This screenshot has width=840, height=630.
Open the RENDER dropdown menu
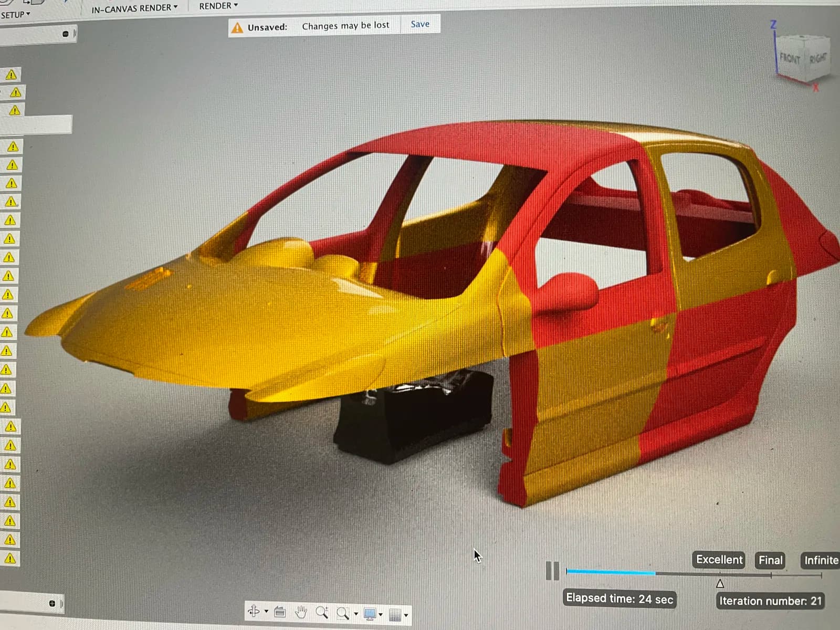[x=218, y=6]
